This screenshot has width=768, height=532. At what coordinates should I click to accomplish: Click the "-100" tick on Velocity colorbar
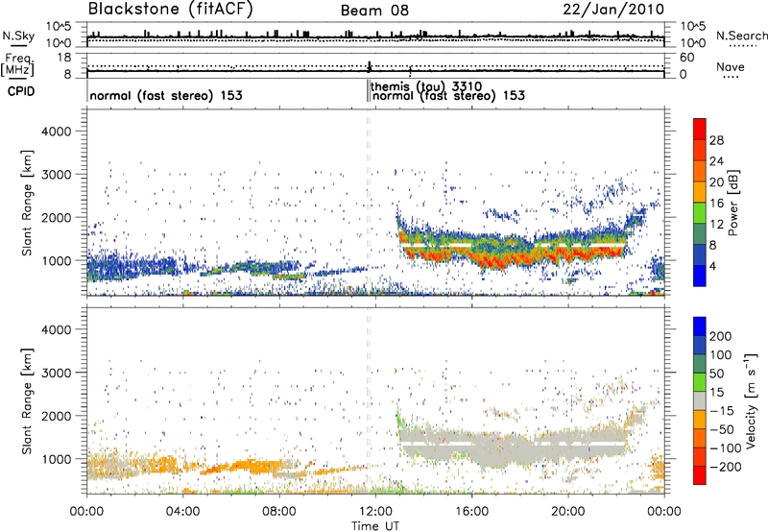click(x=726, y=448)
